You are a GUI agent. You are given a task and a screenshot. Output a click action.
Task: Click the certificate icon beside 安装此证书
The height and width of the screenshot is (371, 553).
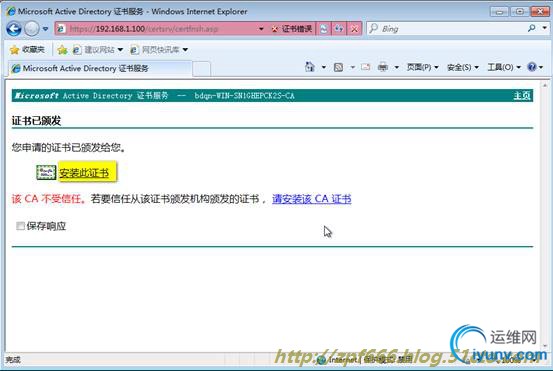46,172
